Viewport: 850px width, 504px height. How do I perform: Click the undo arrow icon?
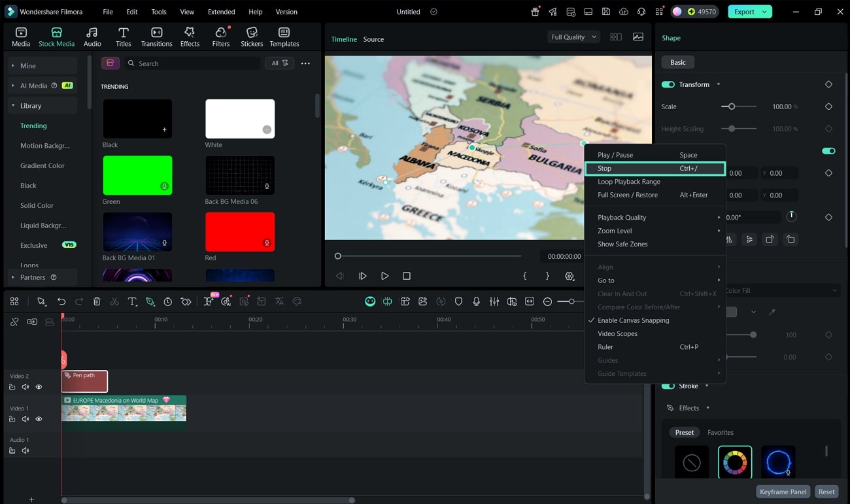[x=61, y=301]
